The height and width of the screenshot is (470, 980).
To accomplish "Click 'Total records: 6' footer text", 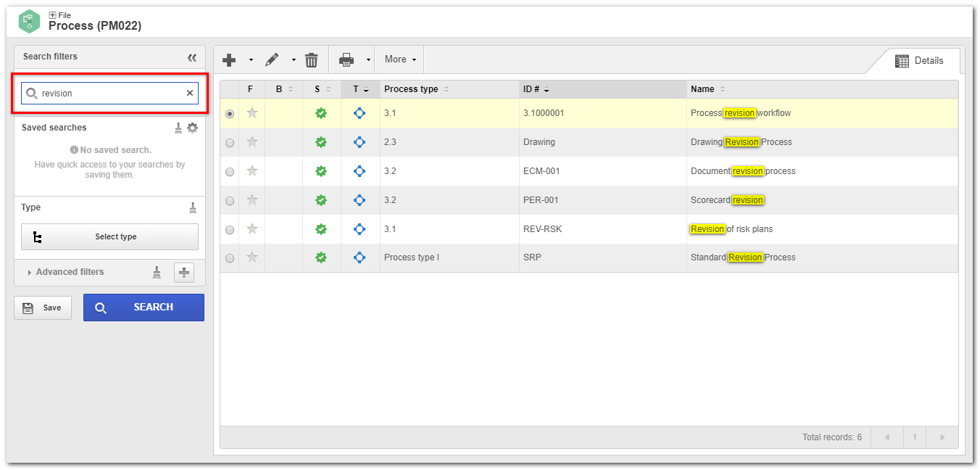I will (x=832, y=437).
